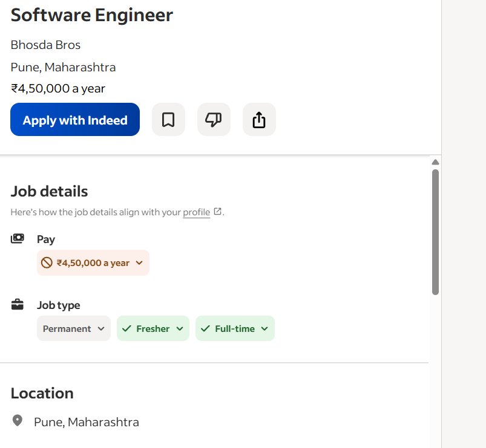Click the Location heading
This screenshot has width=486, height=448.
pyautogui.click(x=42, y=393)
